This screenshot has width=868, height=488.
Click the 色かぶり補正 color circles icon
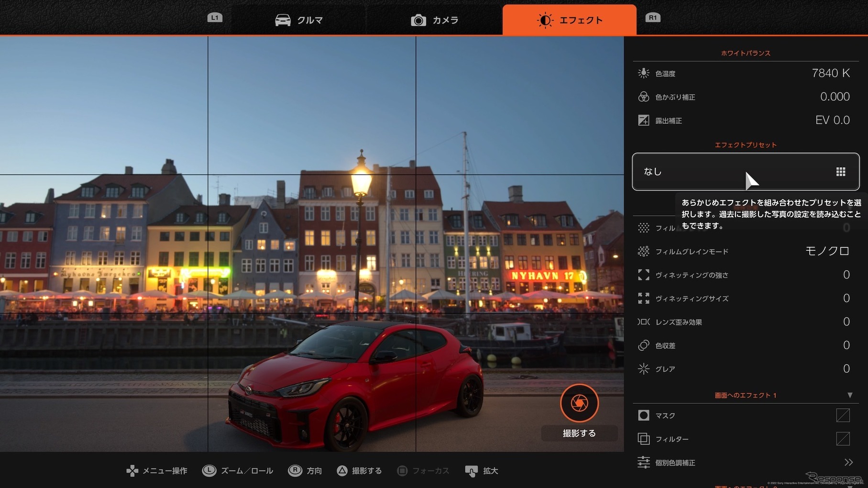click(644, 97)
